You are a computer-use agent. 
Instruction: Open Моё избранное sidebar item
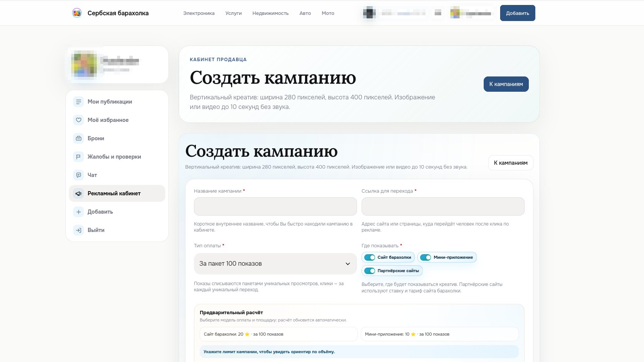(117, 120)
